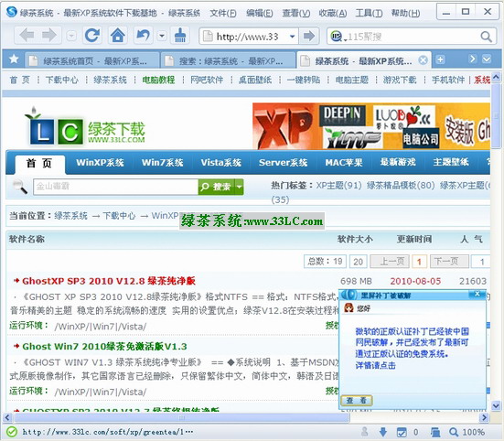Select the Vista系统 nav tab
The image size is (504, 441).
(x=221, y=162)
